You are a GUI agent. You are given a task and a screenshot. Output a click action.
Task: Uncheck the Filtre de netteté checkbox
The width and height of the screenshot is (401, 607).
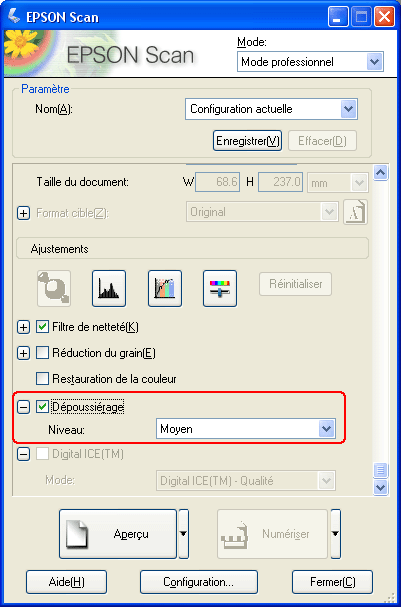42,327
